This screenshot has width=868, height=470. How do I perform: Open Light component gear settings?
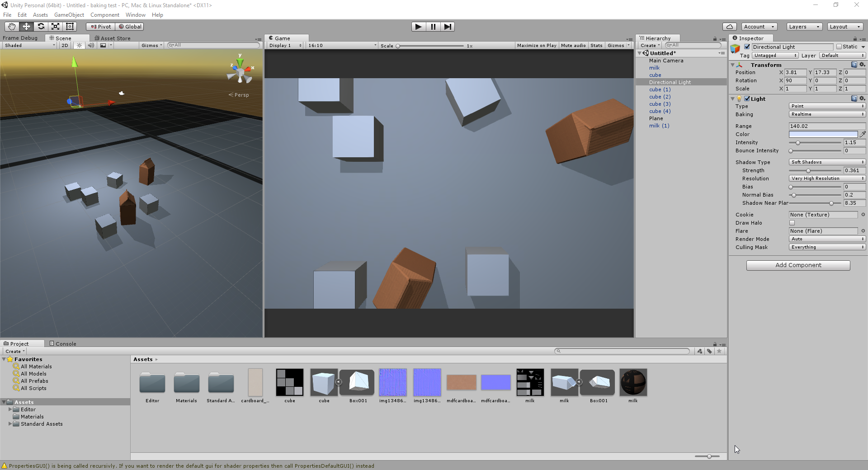(862, 99)
